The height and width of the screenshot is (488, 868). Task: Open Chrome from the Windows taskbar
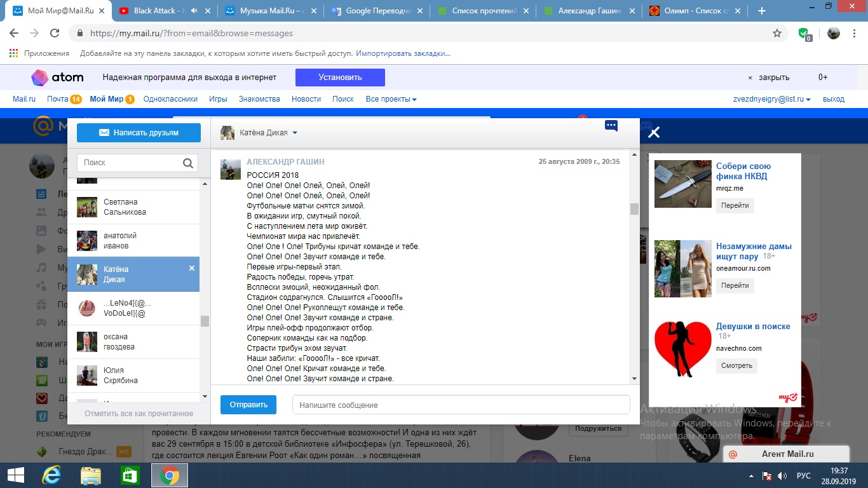click(x=169, y=475)
